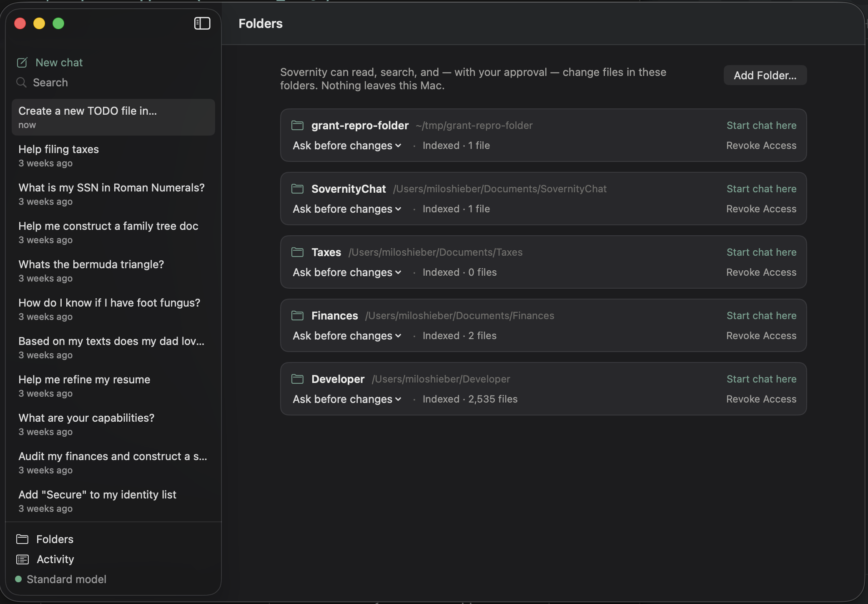Click the Folders page title
868x604 pixels.
coord(261,23)
